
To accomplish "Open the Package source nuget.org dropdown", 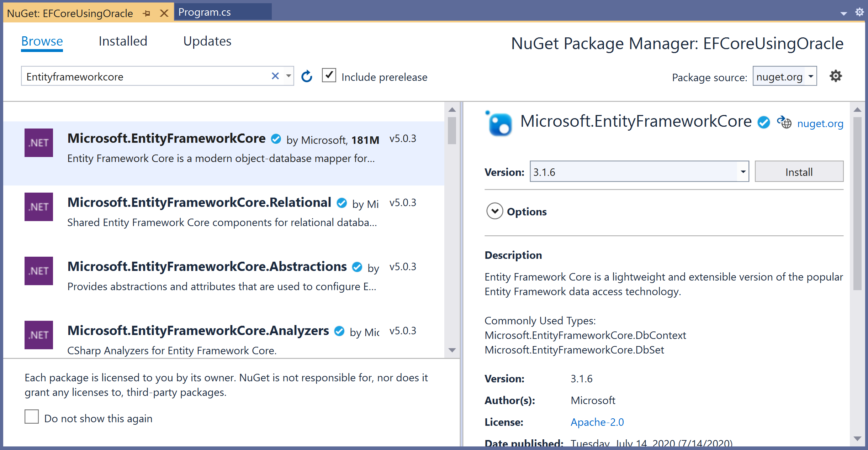I will click(x=810, y=76).
